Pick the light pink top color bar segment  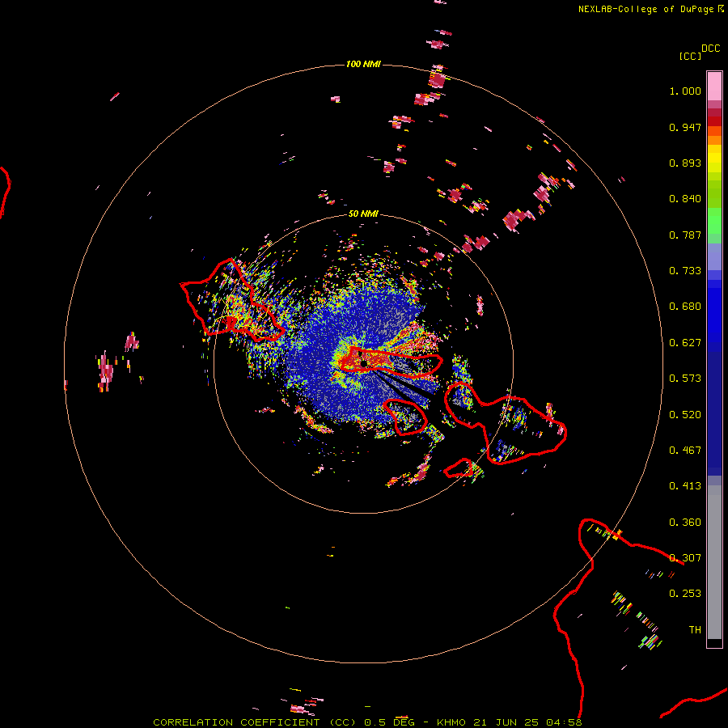tap(714, 86)
